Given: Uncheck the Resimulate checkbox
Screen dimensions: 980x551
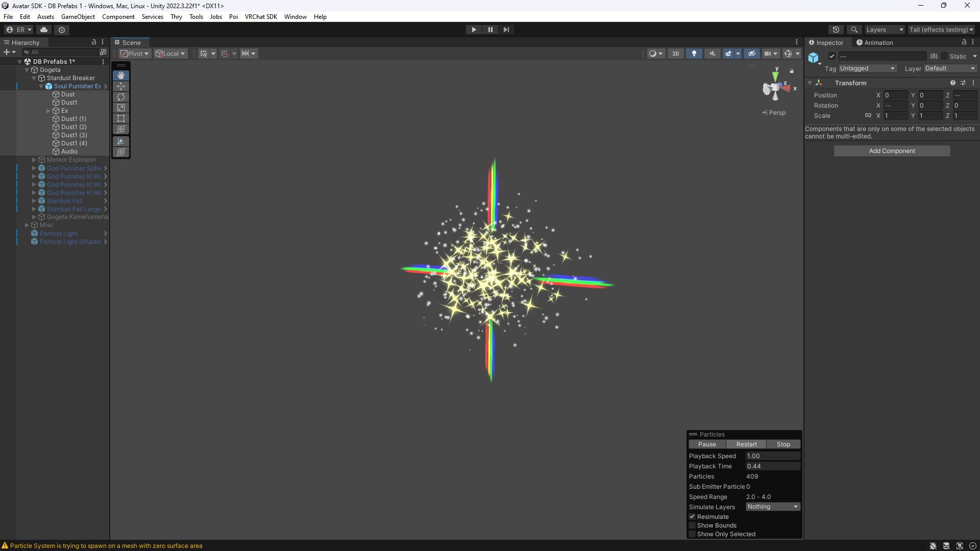Looking at the screenshot, I should coord(692,517).
